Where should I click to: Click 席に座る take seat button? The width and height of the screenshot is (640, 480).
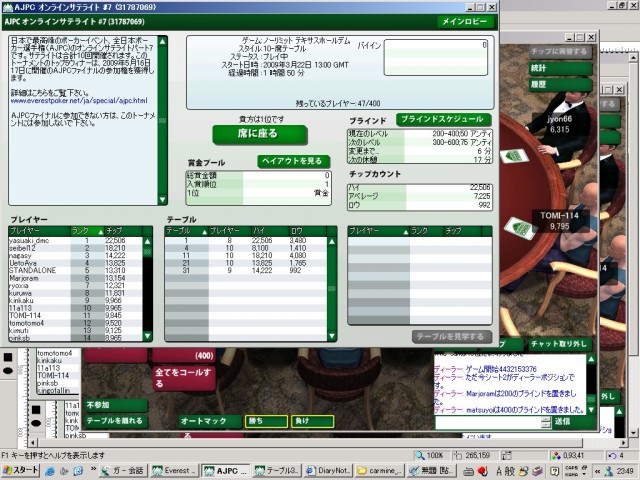[260, 134]
